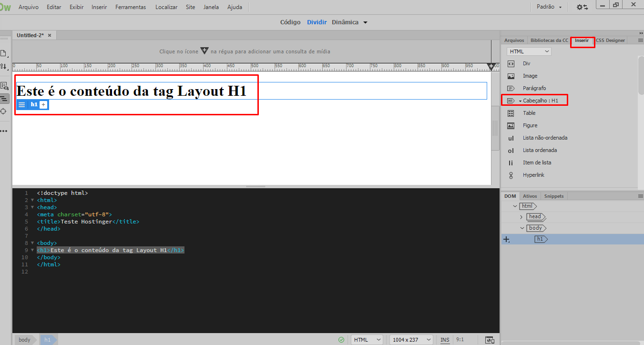This screenshot has height=345, width=644.
Task: Click the green check linting status icon
Action: point(341,340)
